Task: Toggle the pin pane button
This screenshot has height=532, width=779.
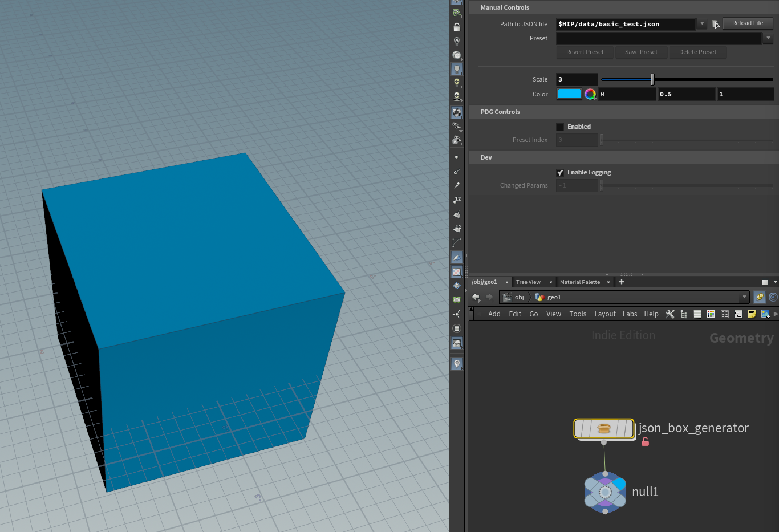Action: coord(760,297)
